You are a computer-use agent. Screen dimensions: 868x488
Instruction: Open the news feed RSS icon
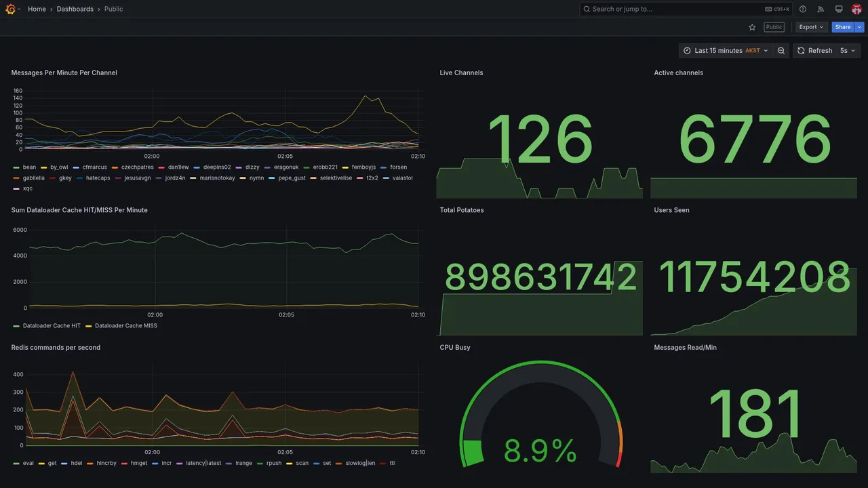(821, 9)
